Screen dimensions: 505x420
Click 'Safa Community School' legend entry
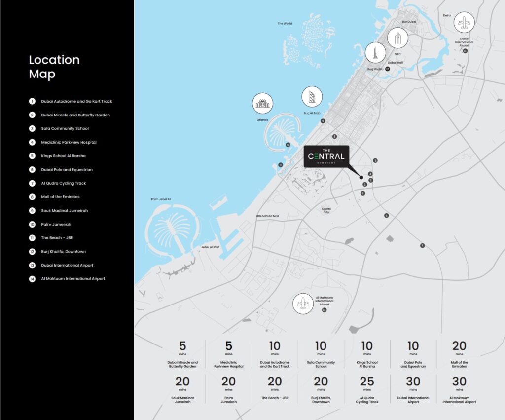[65, 129]
